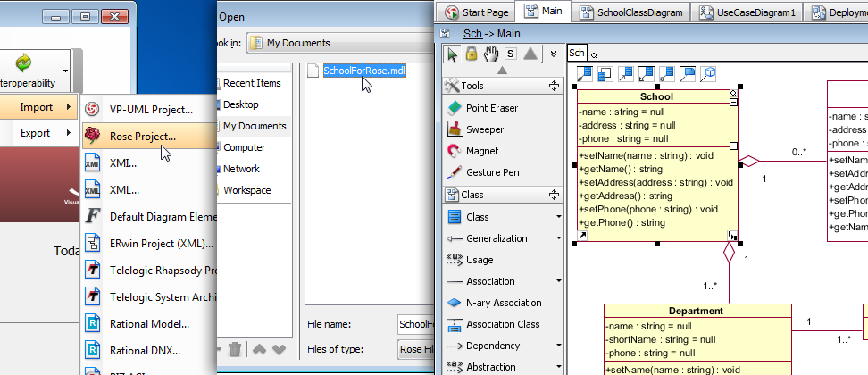Choose VP-UML Project import option

(x=149, y=110)
